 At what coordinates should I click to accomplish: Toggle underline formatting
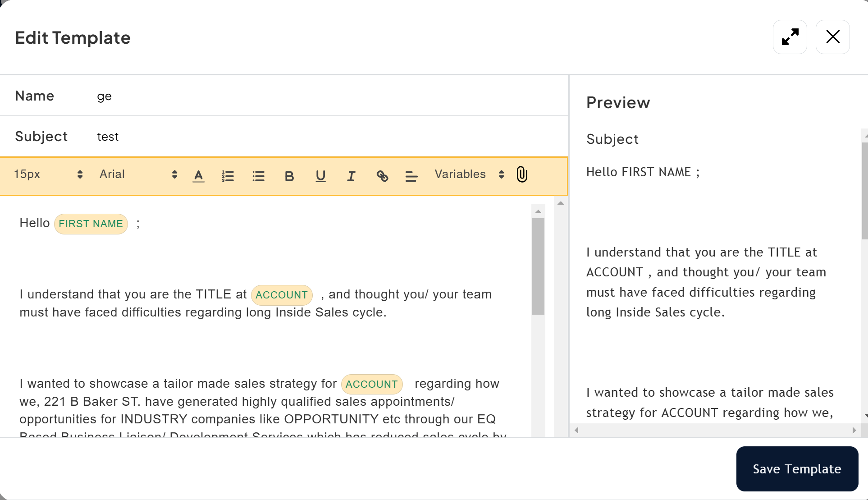coord(320,176)
